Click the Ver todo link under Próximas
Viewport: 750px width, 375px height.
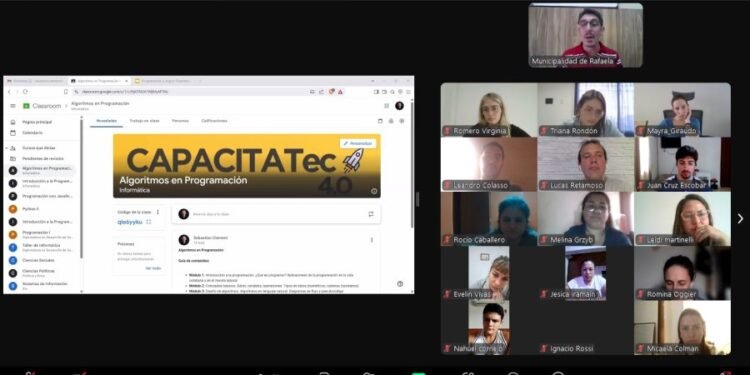153,268
